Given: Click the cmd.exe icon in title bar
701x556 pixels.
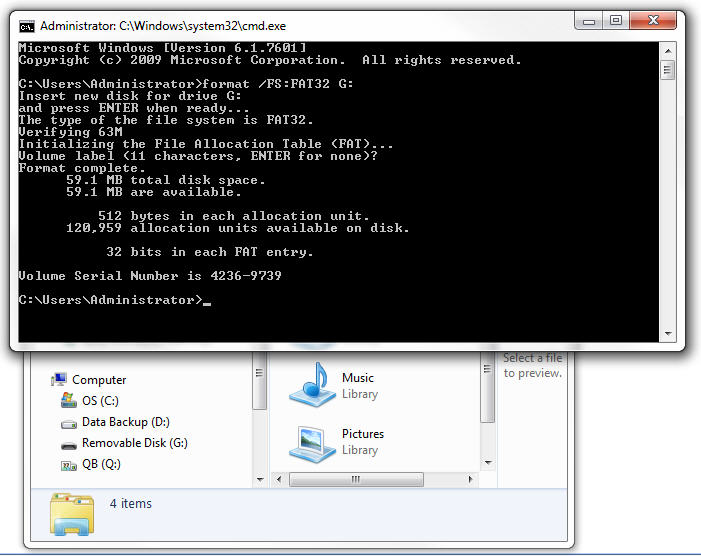Looking at the screenshot, I should coord(27,27).
